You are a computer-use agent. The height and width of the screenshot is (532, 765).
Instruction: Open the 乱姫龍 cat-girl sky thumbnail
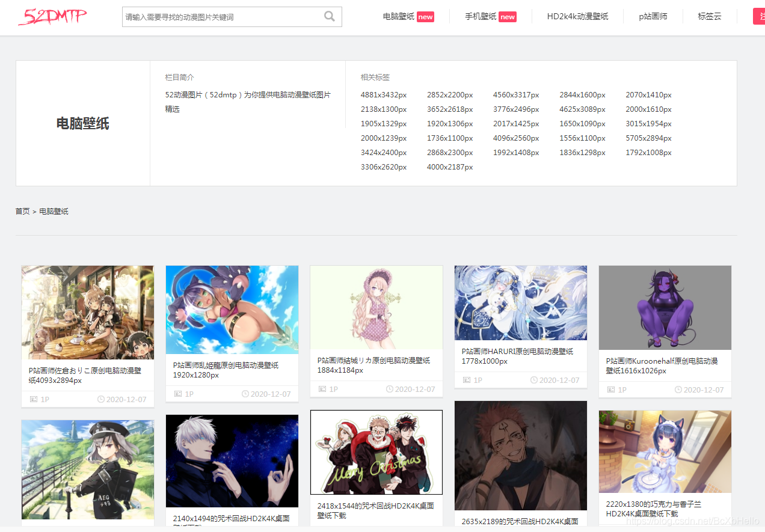point(232,310)
